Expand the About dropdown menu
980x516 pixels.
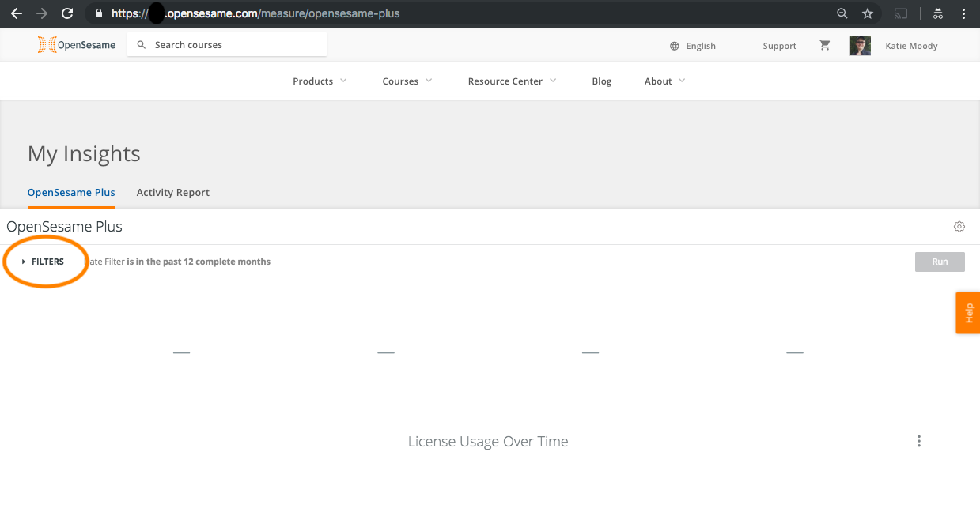point(664,81)
